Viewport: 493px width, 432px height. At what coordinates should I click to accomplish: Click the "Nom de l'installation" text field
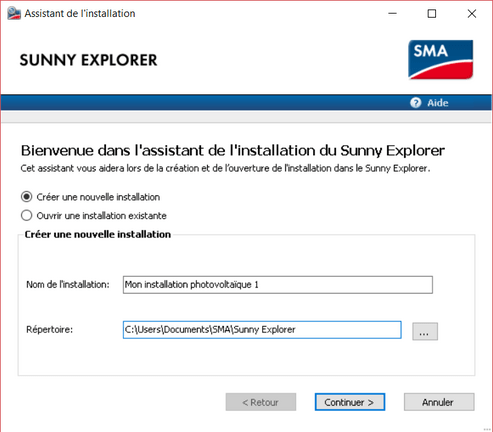[278, 285]
